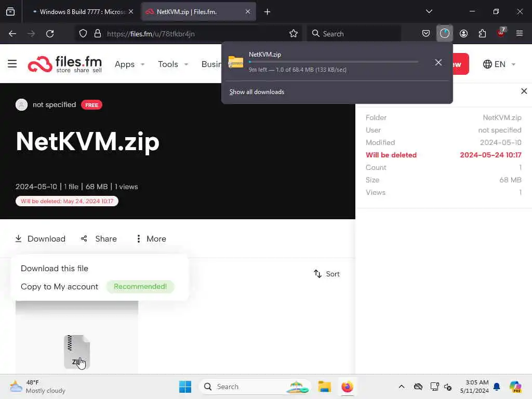The width and height of the screenshot is (532, 399).
Task: Expand the Apps menu
Action: pos(129,64)
